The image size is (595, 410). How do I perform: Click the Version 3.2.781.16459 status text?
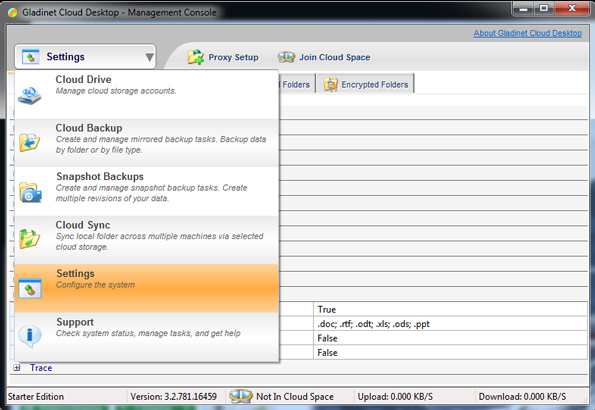tap(173, 396)
